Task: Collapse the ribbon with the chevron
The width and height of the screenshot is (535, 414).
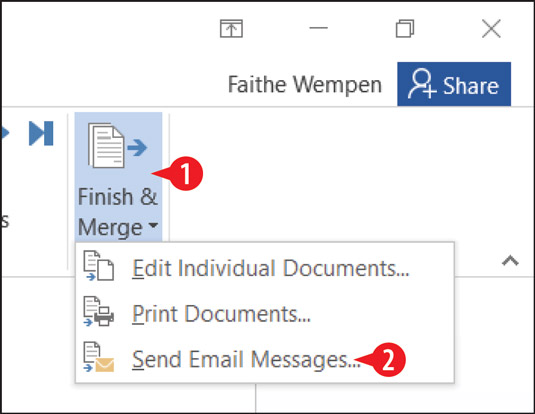Action: pyautogui.click(x=510, y=261)
